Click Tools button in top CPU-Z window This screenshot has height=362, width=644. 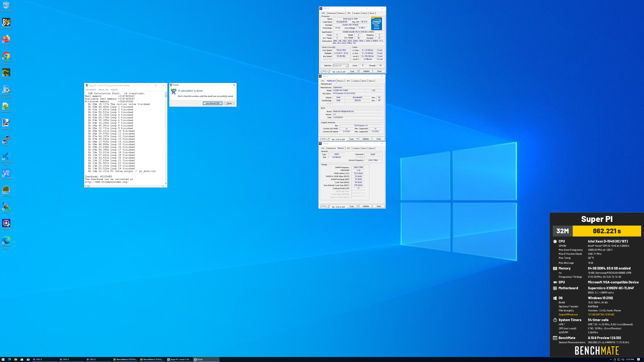pos(352,71)
